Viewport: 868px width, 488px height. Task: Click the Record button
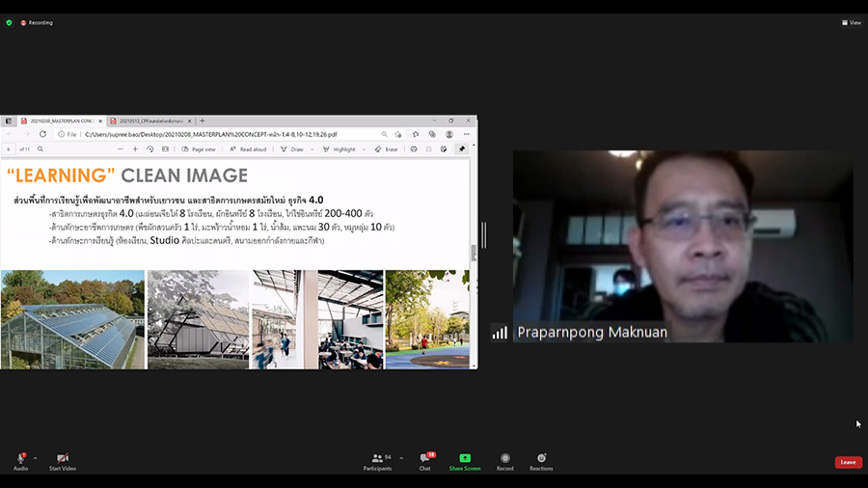coord(504,458)
